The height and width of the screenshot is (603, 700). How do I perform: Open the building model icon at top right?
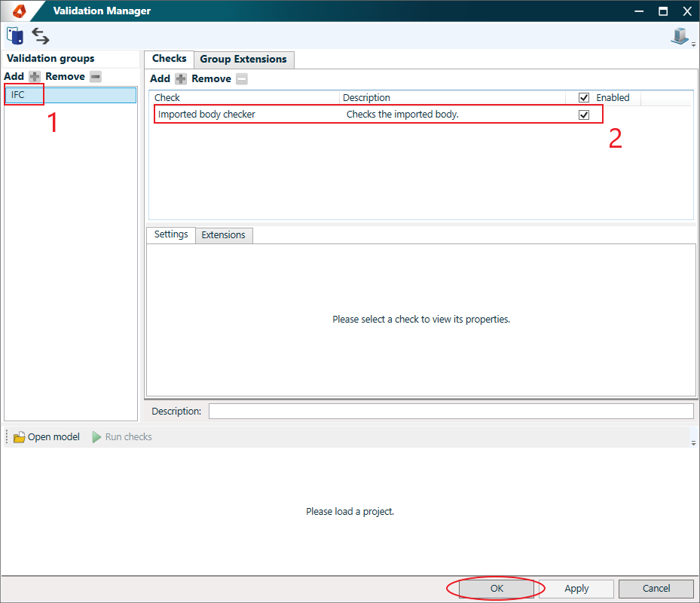coord(680,35)
